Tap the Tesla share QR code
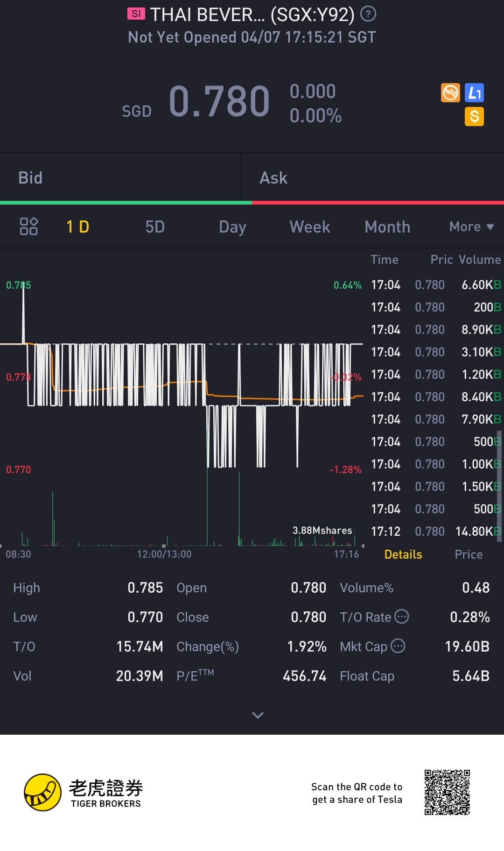Screen dimensions: 504x851 point(447,792)
